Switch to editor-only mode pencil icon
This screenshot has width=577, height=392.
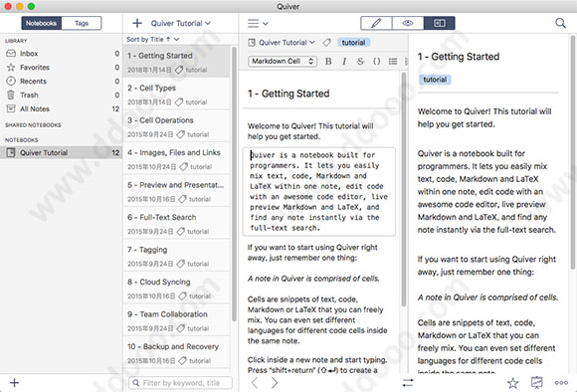coord(376,23)
